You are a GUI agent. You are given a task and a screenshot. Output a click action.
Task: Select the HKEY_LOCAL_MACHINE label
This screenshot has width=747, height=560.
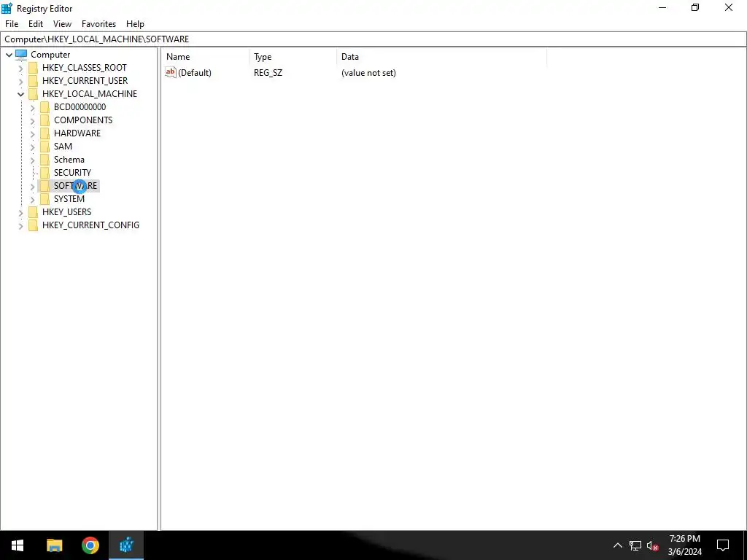pos(90,94)
